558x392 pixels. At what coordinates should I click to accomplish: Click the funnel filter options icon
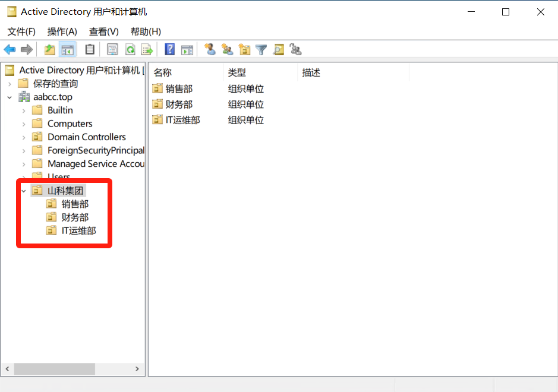(x=261, y=49)
